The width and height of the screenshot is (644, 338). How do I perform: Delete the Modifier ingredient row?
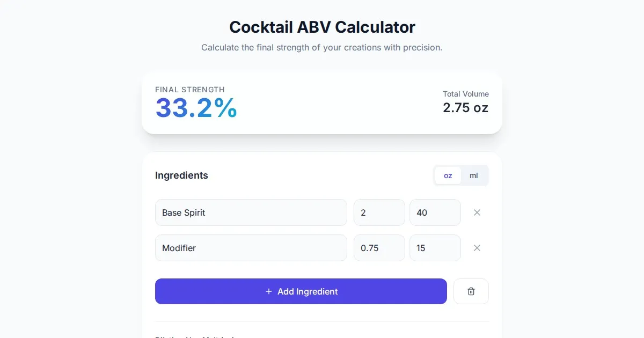477,248
